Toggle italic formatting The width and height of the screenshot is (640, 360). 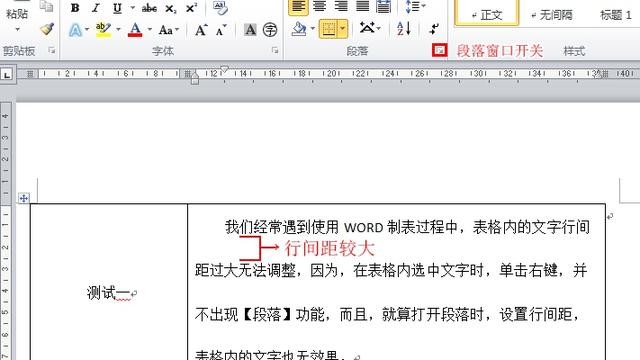click(96, 8)
